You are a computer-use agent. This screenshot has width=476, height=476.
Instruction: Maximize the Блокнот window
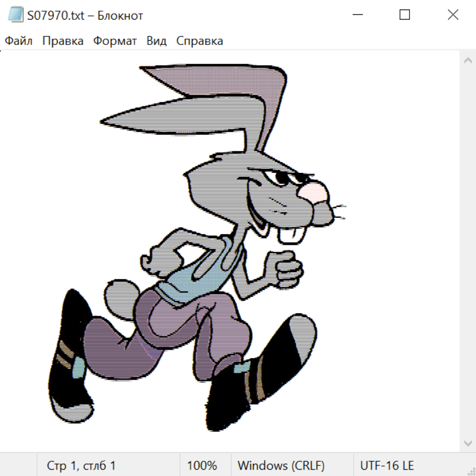[405, 15]
